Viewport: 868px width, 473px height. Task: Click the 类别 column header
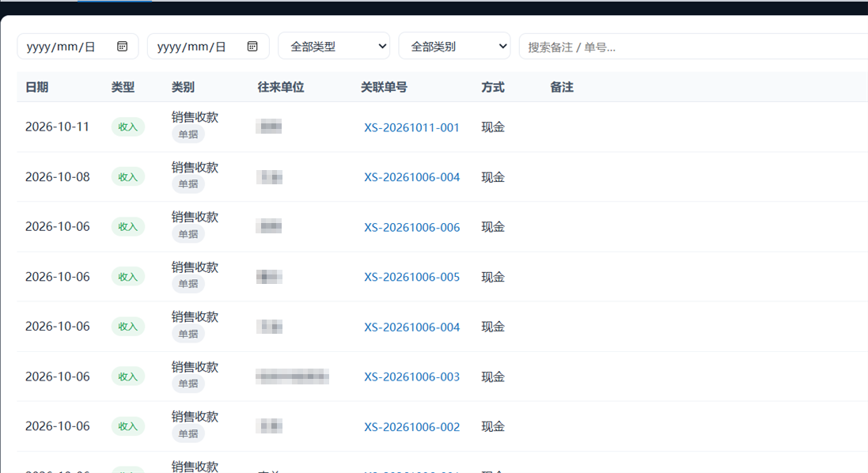[x=183, y=87]
